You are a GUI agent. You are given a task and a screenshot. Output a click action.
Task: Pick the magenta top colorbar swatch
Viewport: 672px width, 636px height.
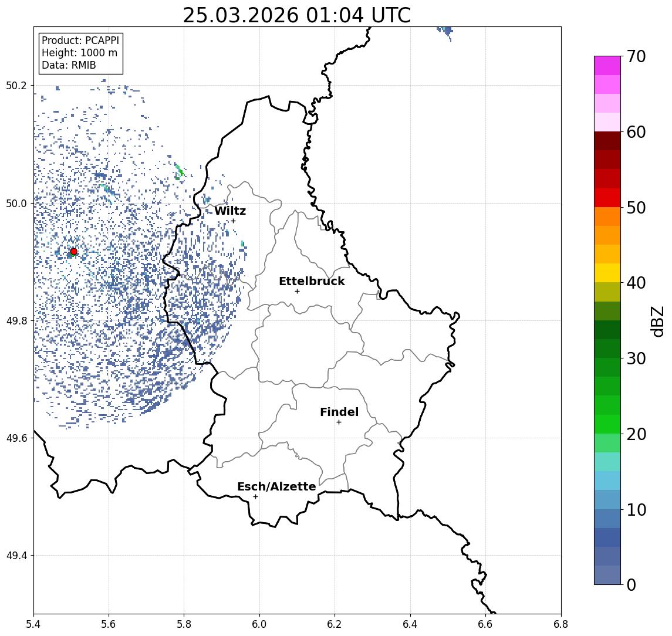point(607,66)
